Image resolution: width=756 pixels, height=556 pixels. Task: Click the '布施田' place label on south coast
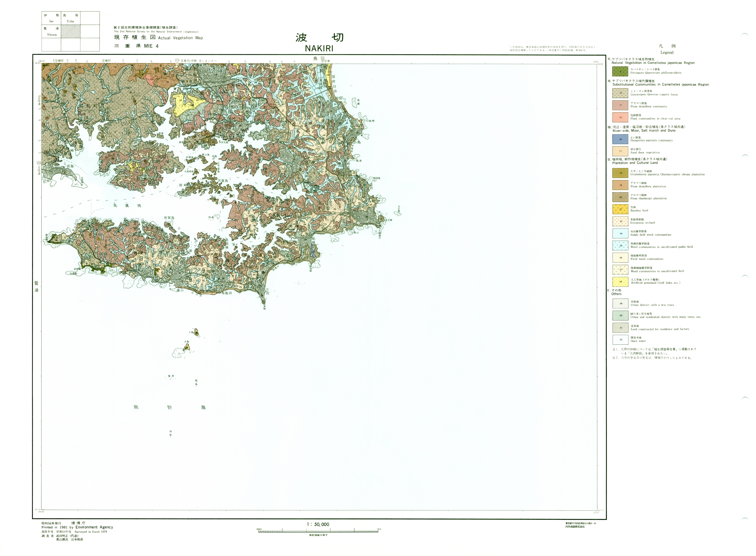tap(227, 293)
